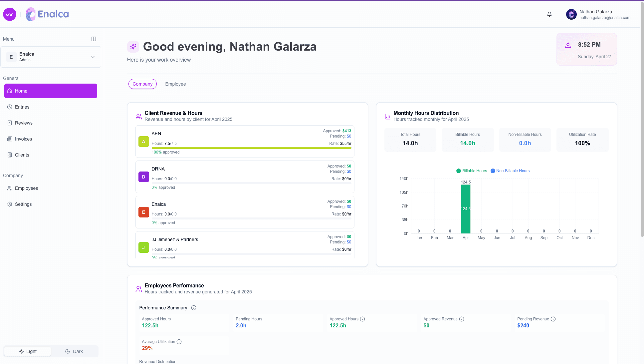Click info icon beside Performance Summary
This screenshot has height=364, width=644.
pyautogui.click(x=194, y=308)
